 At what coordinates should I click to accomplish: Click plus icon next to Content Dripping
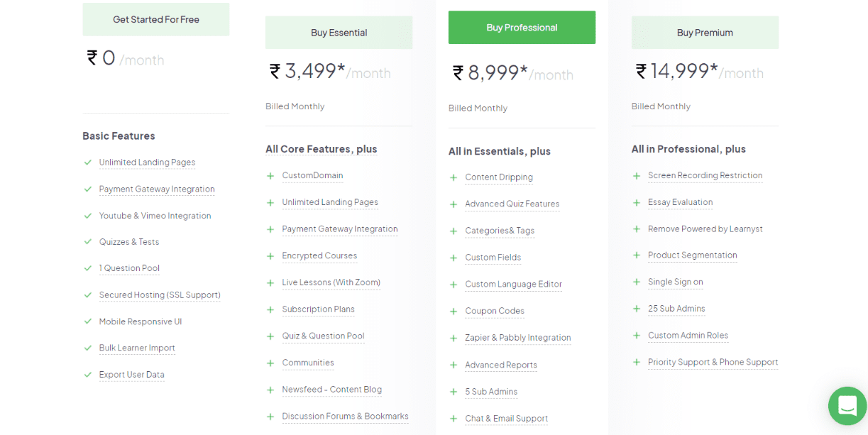454,178
